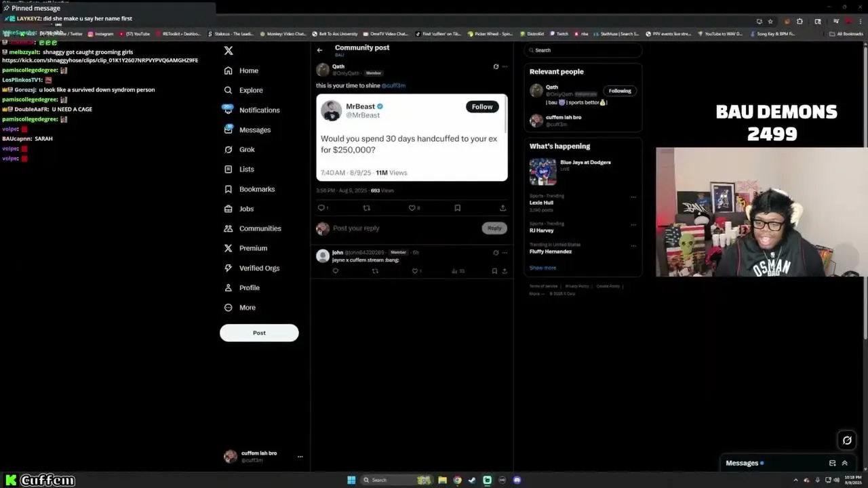Image resolution: width=868 pixels, height=488 pixels.
Task: Click the new message icon in Messages drawer
Action: tap(832, 464)
